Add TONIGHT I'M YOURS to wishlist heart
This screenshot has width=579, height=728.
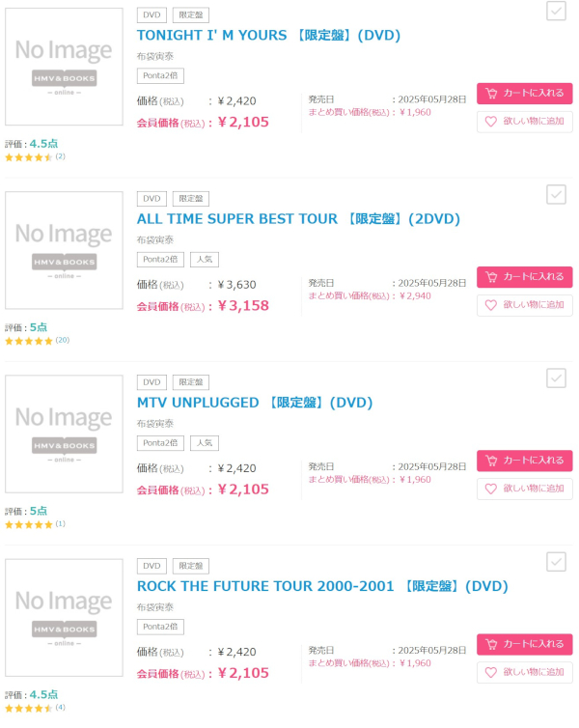524,122
